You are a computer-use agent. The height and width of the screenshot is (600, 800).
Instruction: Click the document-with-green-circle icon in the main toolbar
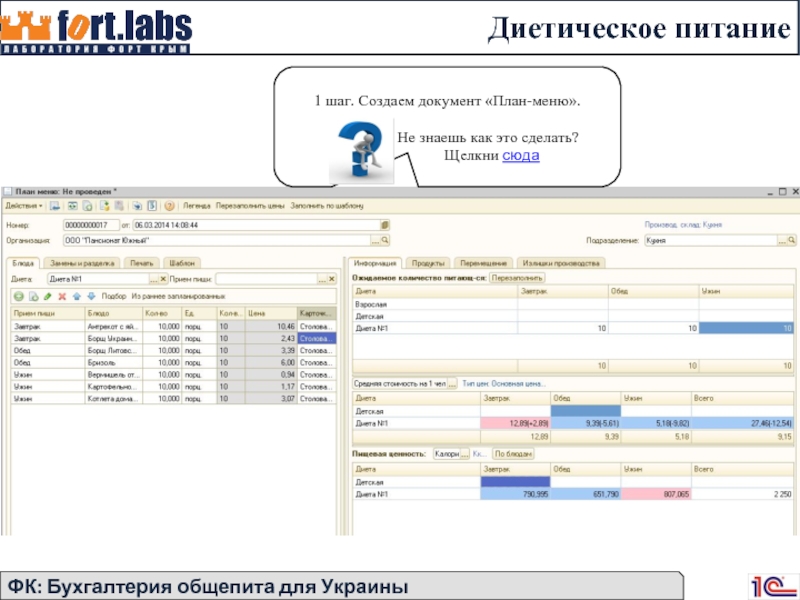tap(88, 206)
